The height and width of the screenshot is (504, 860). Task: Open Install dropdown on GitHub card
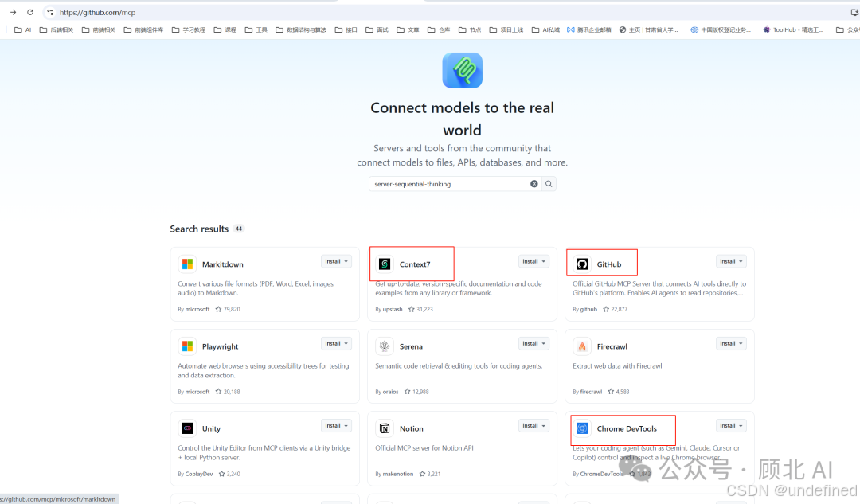[731, 262]
